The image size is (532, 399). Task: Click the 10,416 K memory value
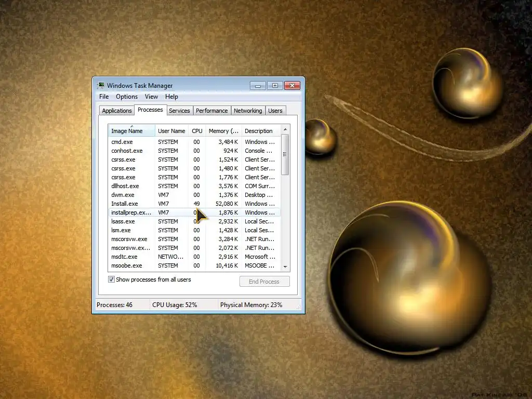(227, 265)
